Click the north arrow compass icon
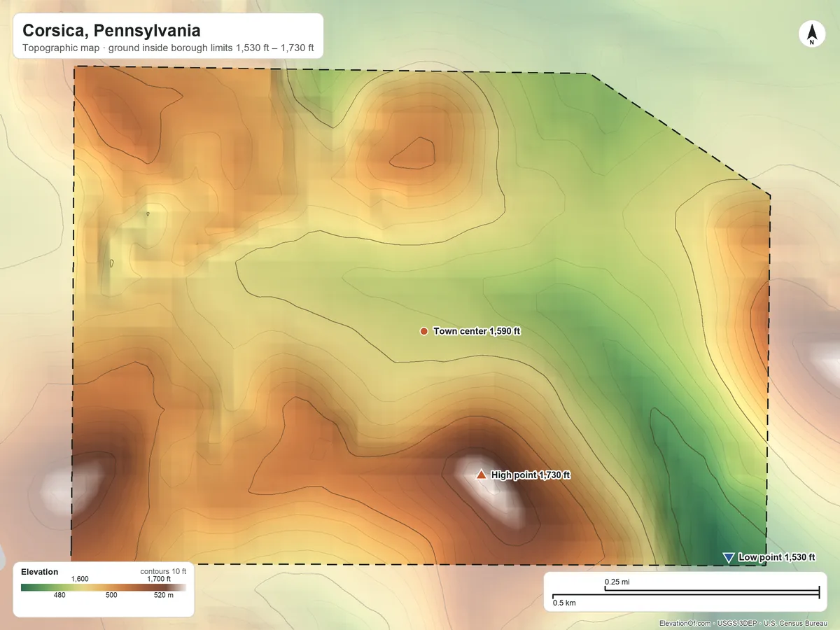Viewport: 840px width, 630px height. pyautogui.click(x=812, y=35)
